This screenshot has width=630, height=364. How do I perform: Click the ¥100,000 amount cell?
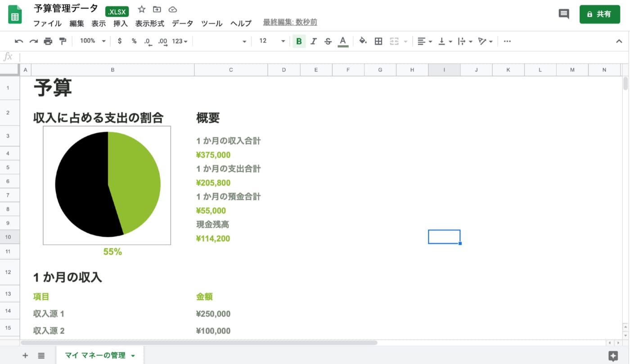pyautogui.click(x=231, y=331)
